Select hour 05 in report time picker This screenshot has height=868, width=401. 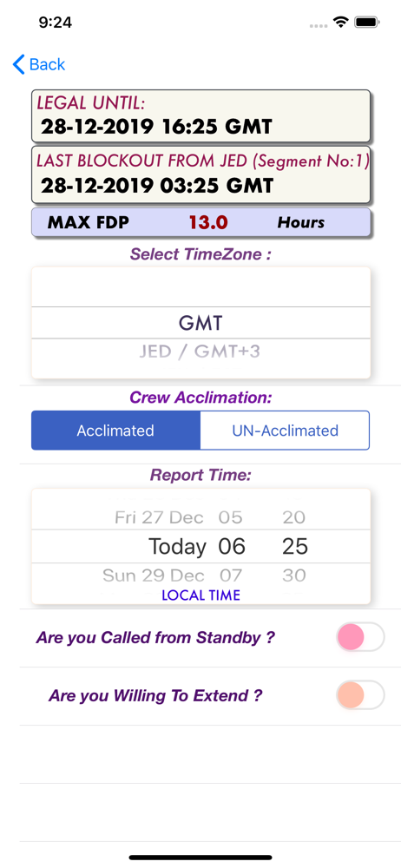point(230,517)
